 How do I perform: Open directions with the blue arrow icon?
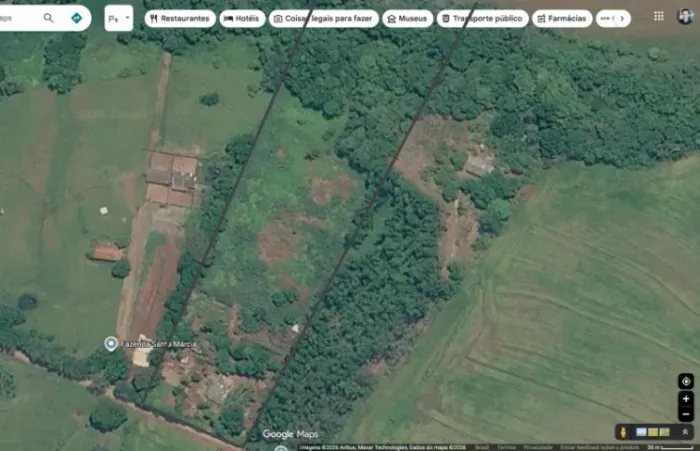(x=76, y=18)
